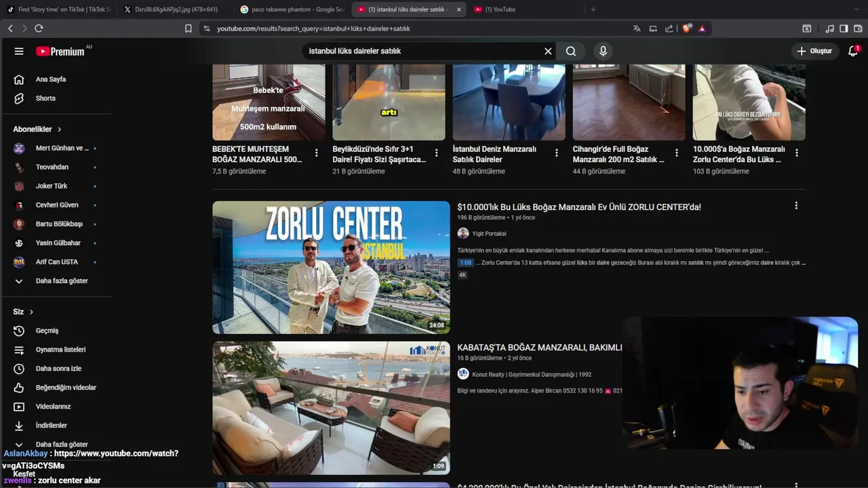Screen dimensions: 868x488
Task: Open the YouTube hamburger guide menu
Action: click(19, 52)
